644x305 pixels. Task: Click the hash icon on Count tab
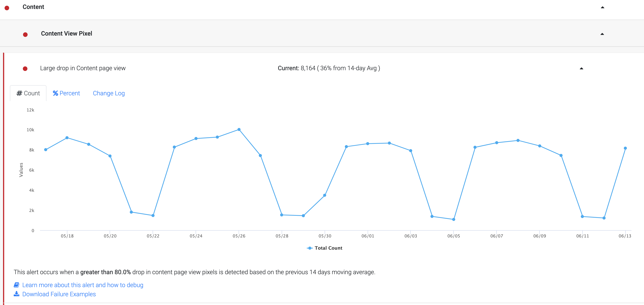[x=19, y=93]
